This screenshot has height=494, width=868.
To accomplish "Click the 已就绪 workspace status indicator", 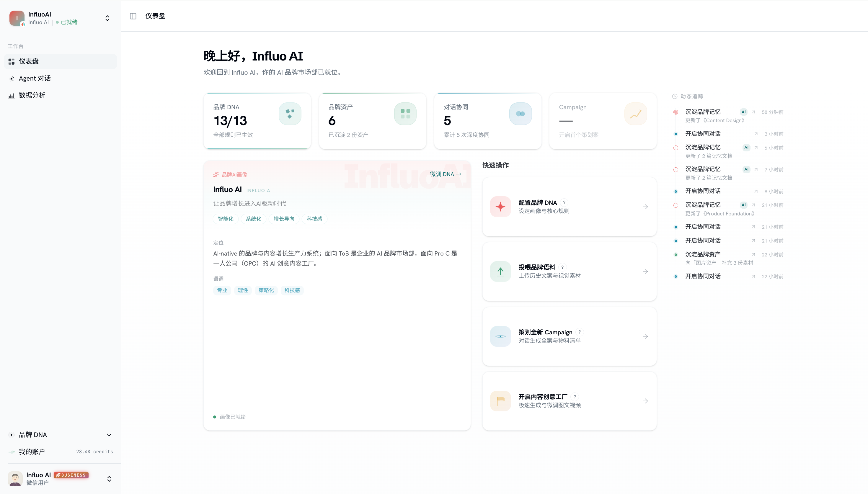I will click(x=67, y=22).
